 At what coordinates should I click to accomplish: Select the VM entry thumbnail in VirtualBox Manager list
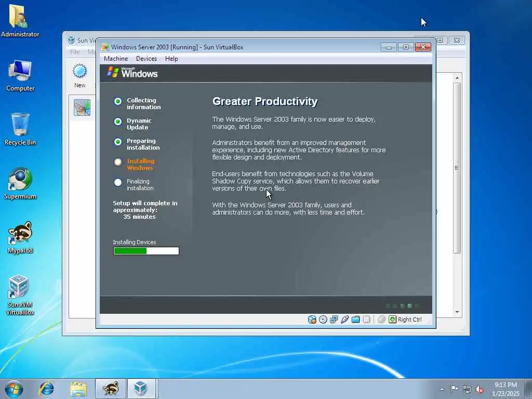tap(82, 108)
